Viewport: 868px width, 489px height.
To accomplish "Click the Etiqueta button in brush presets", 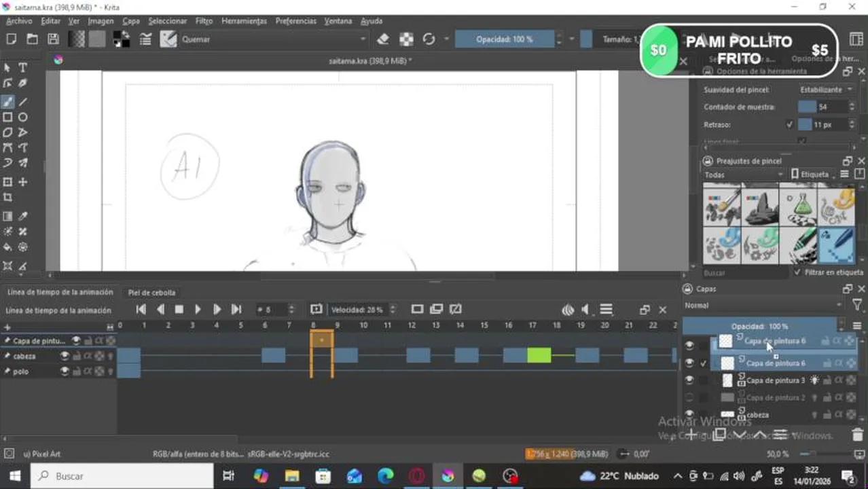I will pyautogui.click(x=810, y=175).
